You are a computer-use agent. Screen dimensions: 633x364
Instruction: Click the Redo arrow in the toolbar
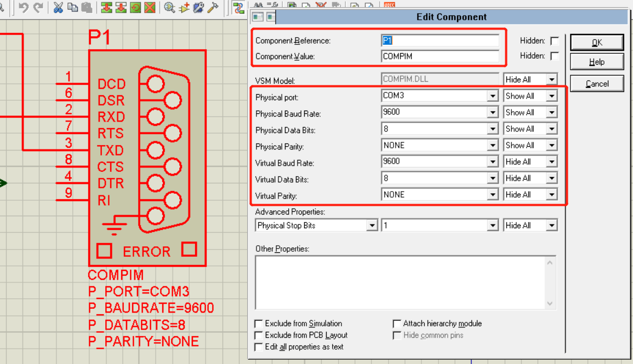point(38,8)
